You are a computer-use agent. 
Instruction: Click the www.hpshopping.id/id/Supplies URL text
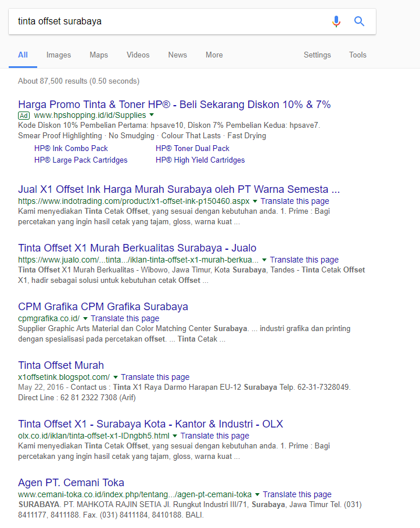[90, 115]
